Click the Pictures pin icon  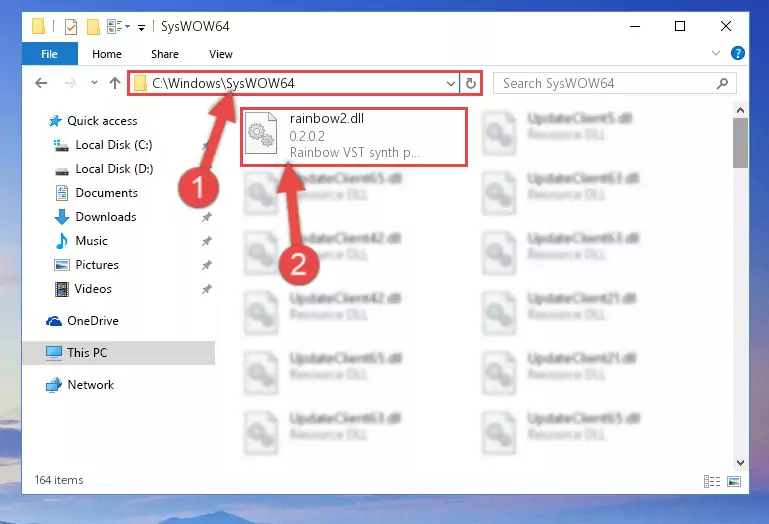[x=206, y=265]
